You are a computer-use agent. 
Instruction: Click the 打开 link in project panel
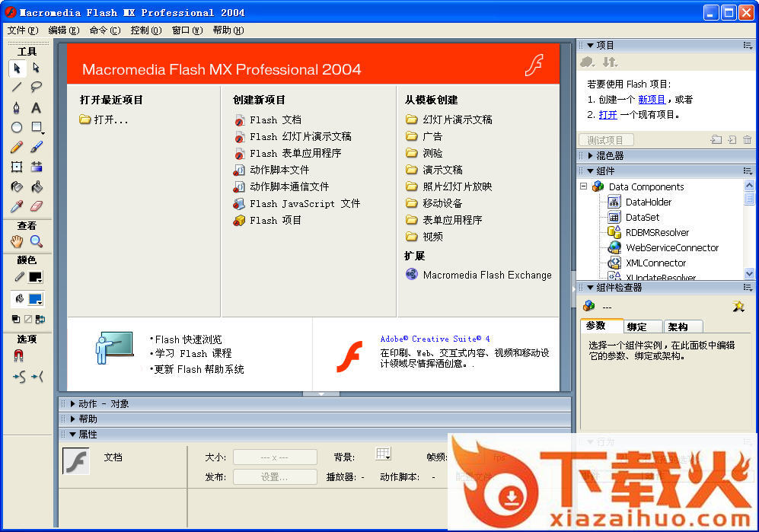pos(608,115)
